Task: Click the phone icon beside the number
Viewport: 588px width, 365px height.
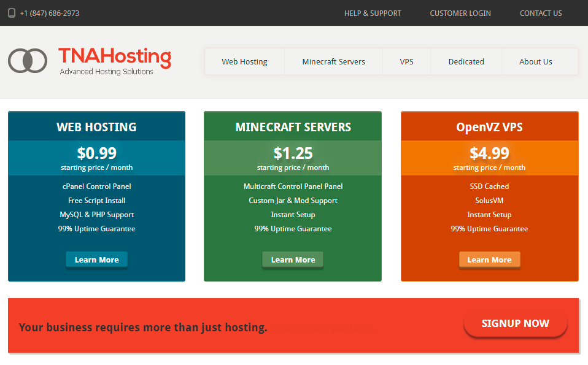Action: point(12,13)
